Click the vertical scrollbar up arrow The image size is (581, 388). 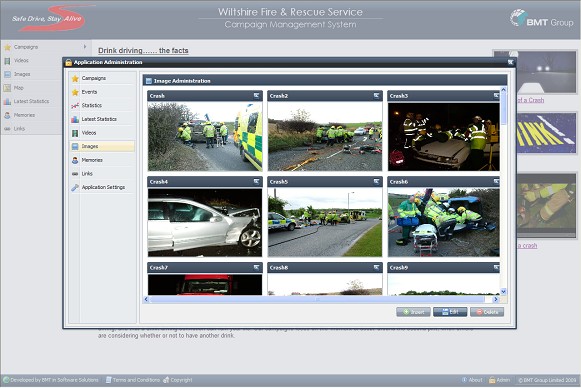(x=504, y=90)
